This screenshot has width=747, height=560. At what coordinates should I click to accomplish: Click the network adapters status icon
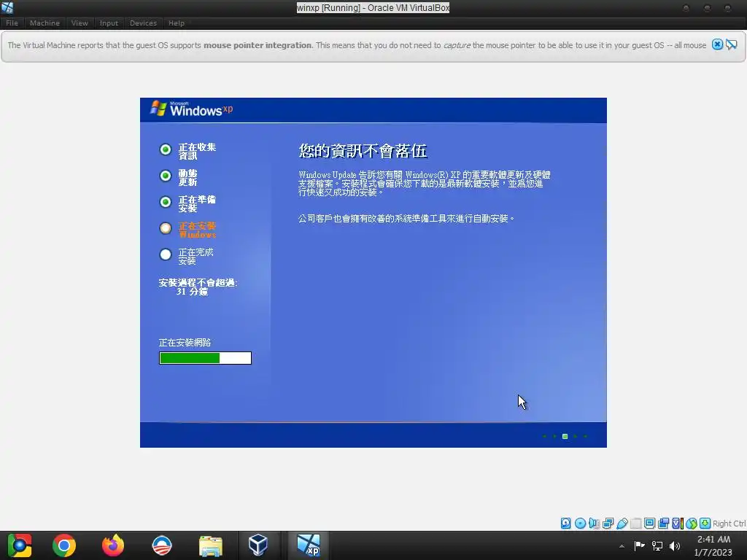pyautogui.click(x=608, y=524)
